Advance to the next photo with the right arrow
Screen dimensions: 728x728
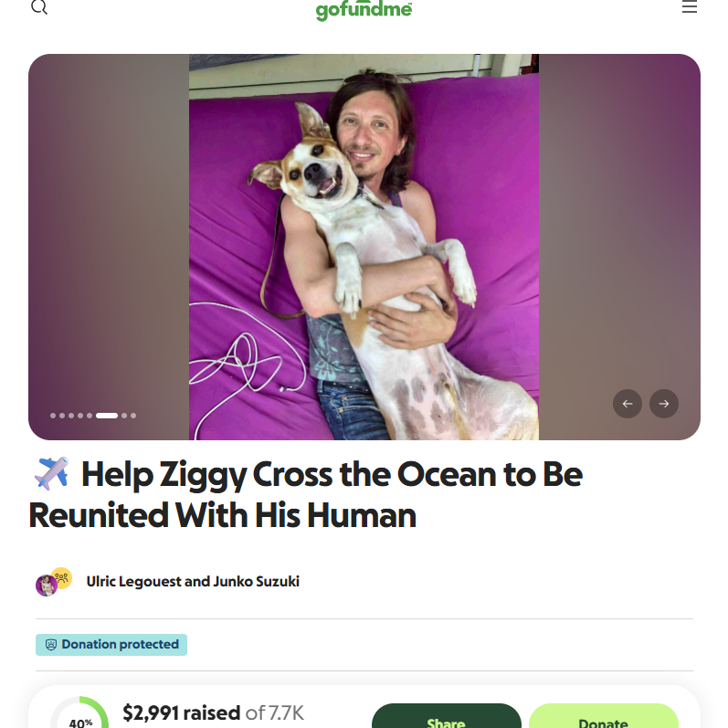coord(664,404)
